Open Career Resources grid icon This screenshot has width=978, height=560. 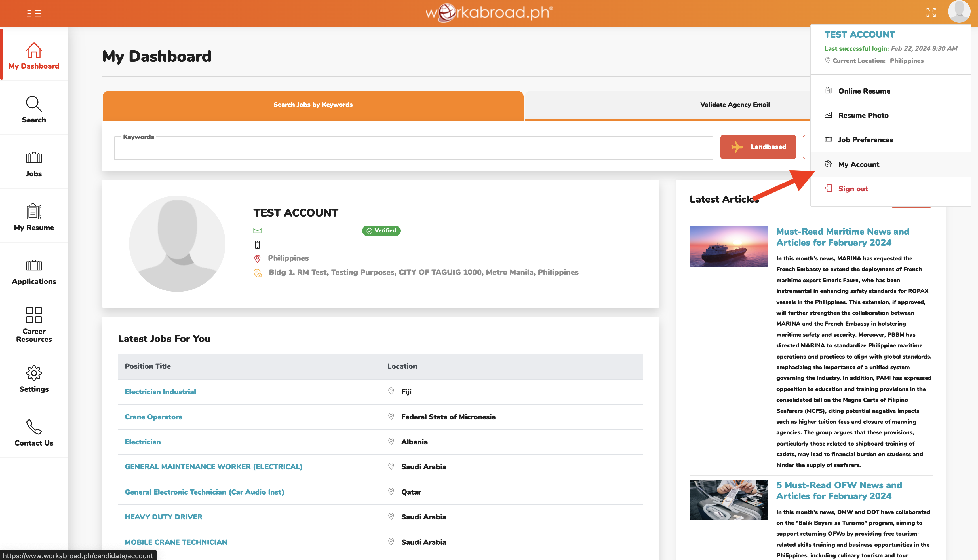(x=34, y=315)
